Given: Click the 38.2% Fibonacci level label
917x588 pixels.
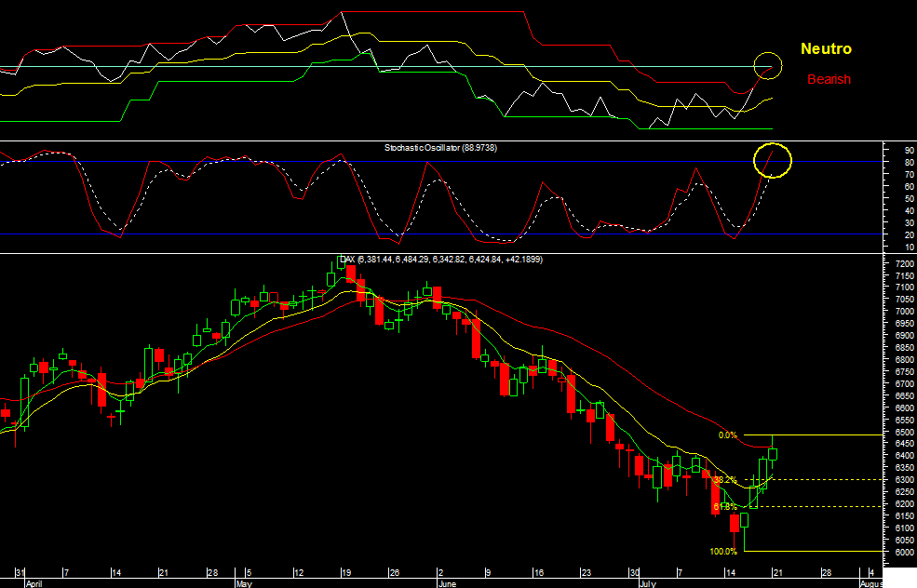Looking at the screenshot, I should pyautogui.click(x=725, y=480).
